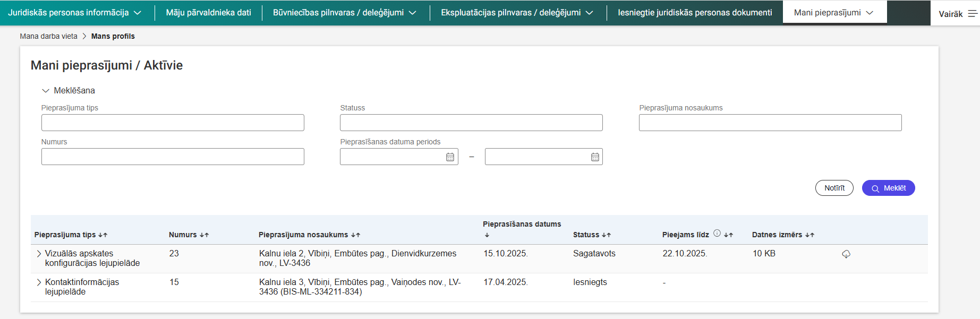The height and width of the screenshot is (319, 980).
Task: Click download icon for request 23
Action: (x=846, y=254)
